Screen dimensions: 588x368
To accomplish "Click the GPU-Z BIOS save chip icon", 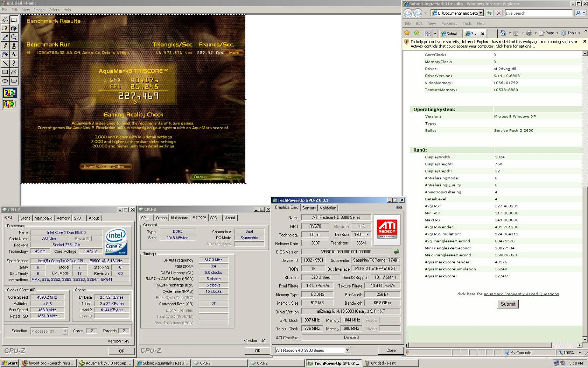I will (x=396, y=252).
